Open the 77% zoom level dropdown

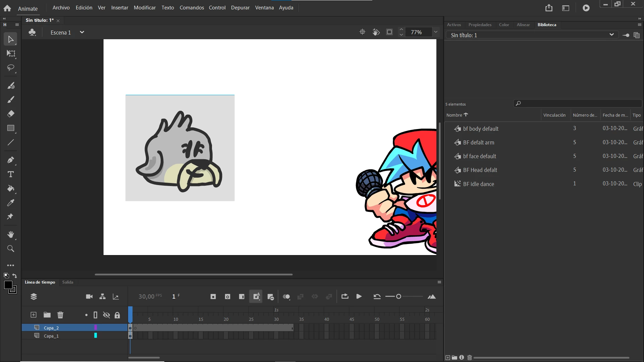[436, 32]
